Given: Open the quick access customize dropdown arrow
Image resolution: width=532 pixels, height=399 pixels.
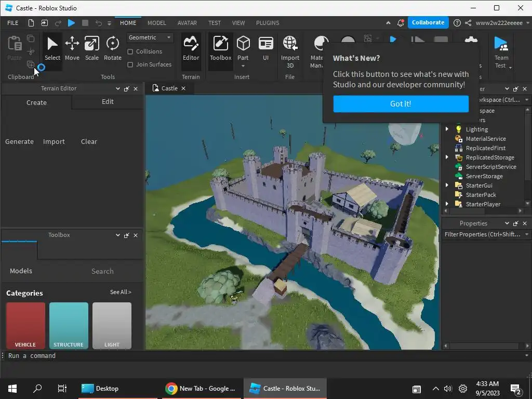Looking at the screenshot, I should [x=109, y=23].
